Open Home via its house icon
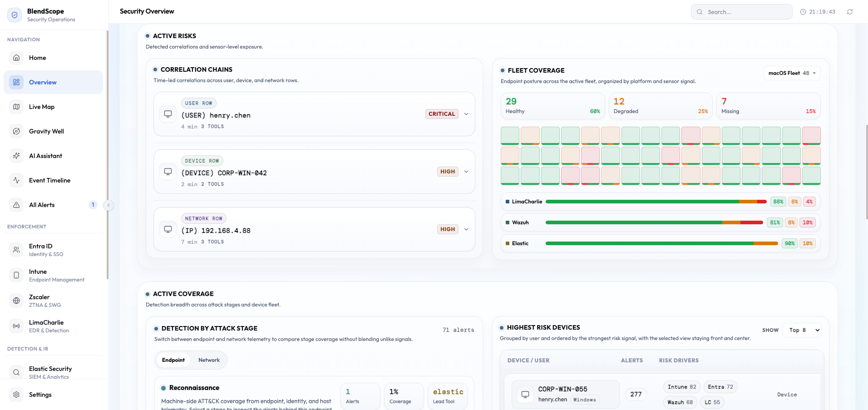 coord(16,58)
